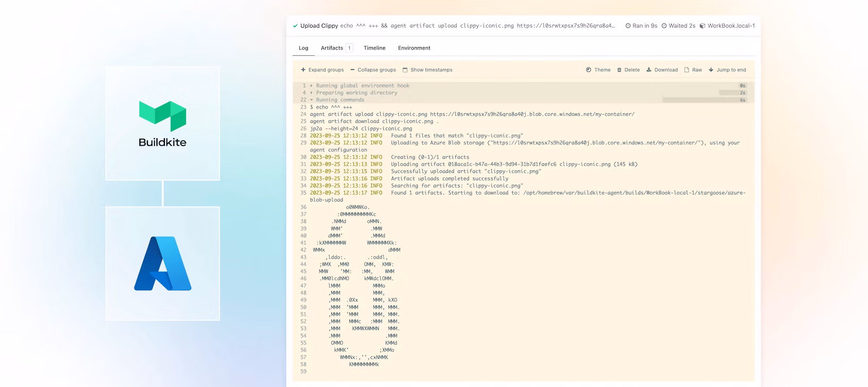This screenshot has width=868, height=387.
Task: Click the Delete label to remove the log
Action: click(632, 70)
